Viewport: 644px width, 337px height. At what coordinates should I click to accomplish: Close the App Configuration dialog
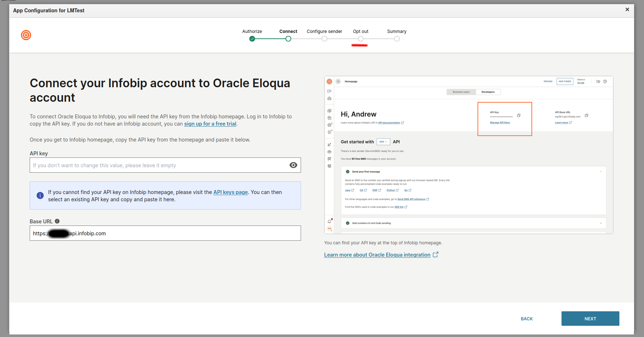click(x=627, y=9)
